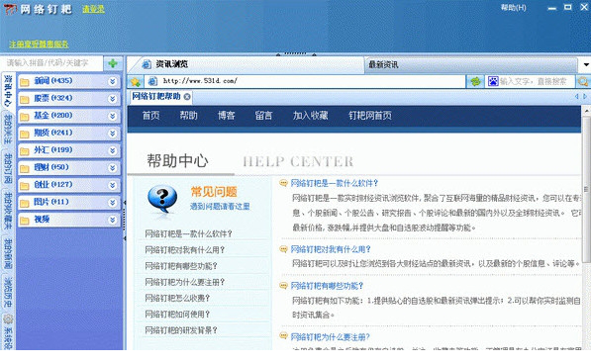Click the 新闻 folder icon
Screen dimensions: 591x364
click(25, 82)
